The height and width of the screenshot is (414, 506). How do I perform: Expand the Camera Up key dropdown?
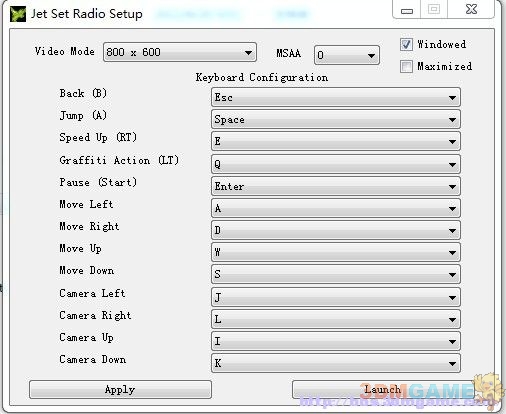pos(336,341)
